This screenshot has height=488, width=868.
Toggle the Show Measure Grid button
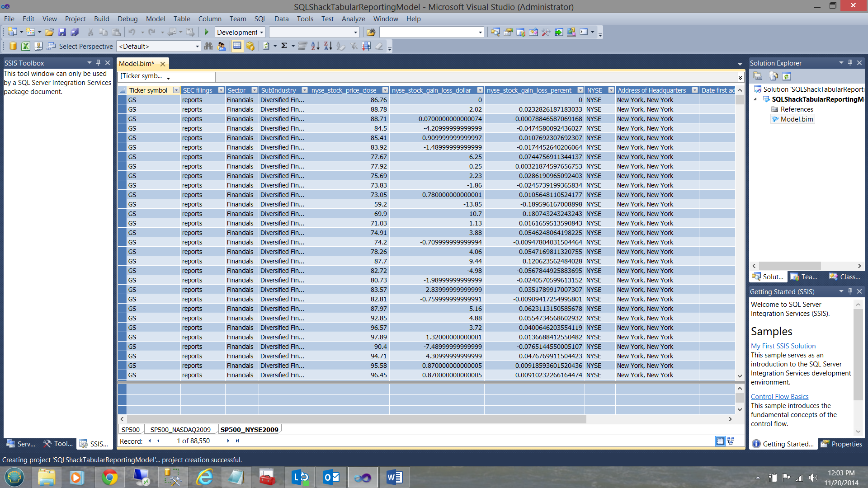click(x=237, y=46)
